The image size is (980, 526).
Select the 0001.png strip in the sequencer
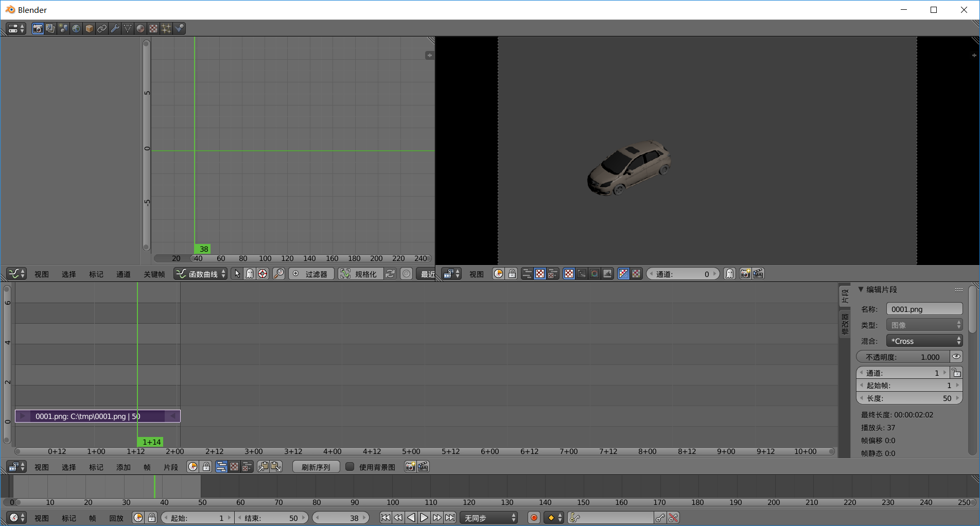(x=98, y=416)
